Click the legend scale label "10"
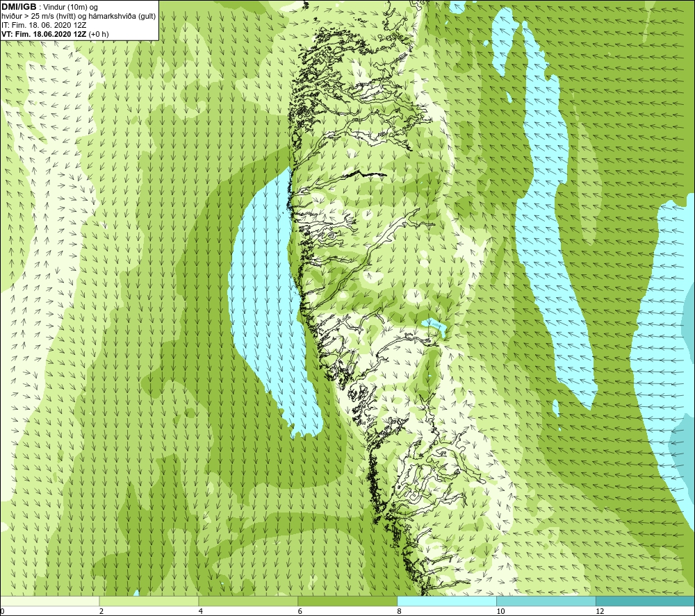Screen dimensions: 695x616 pyautogui.click(x=500, y=611)
